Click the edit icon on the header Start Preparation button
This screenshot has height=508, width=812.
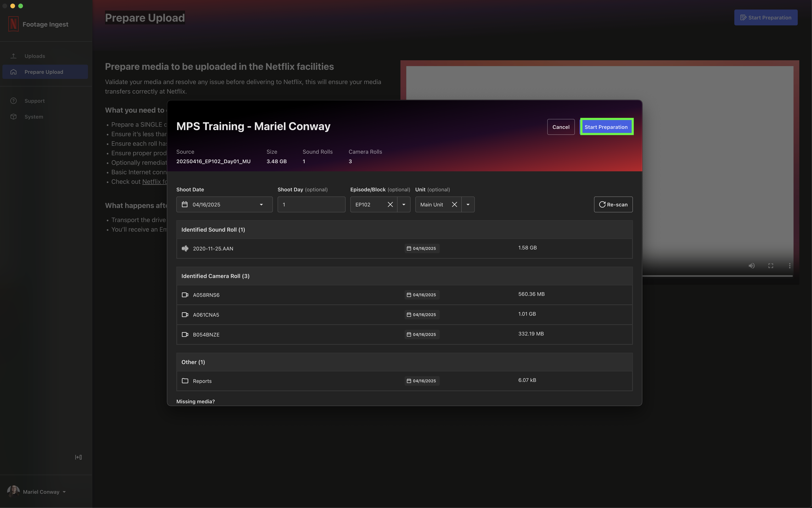point(743,17)
